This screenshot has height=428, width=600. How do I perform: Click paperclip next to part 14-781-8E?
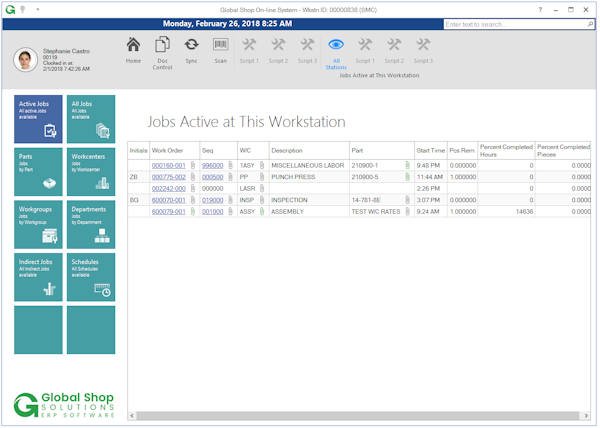point(408,200)
